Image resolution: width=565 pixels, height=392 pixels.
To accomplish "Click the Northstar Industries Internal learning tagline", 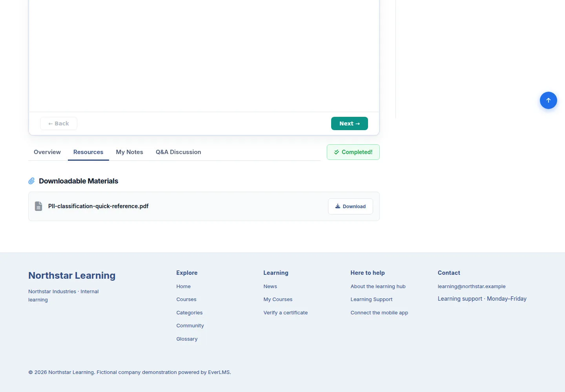I will coord(64,296).
